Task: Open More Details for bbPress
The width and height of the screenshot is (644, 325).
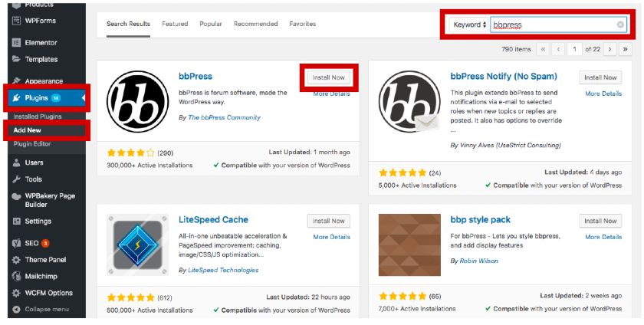Action: click(x=331, y=94)
